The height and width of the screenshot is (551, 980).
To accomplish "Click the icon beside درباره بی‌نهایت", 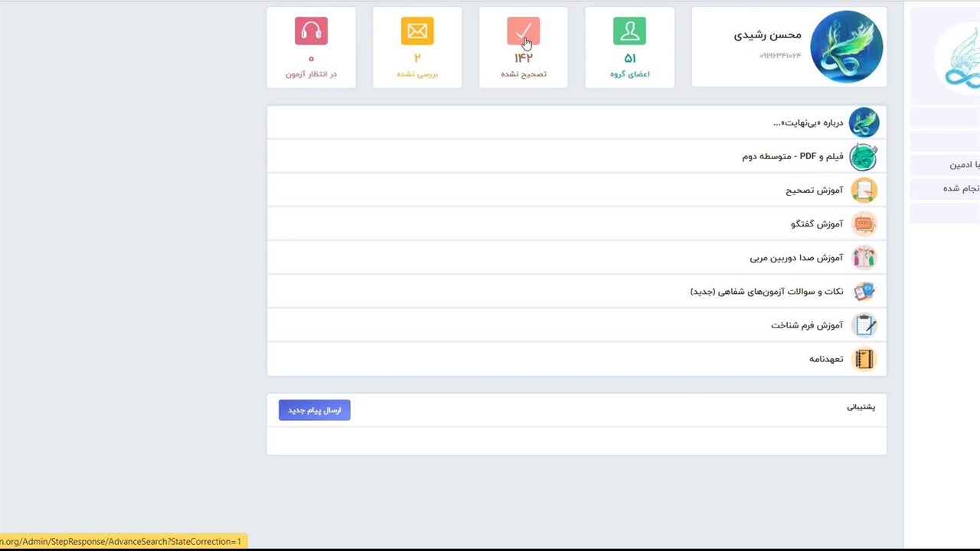I will pyautogui.click(x=864, y=122).
